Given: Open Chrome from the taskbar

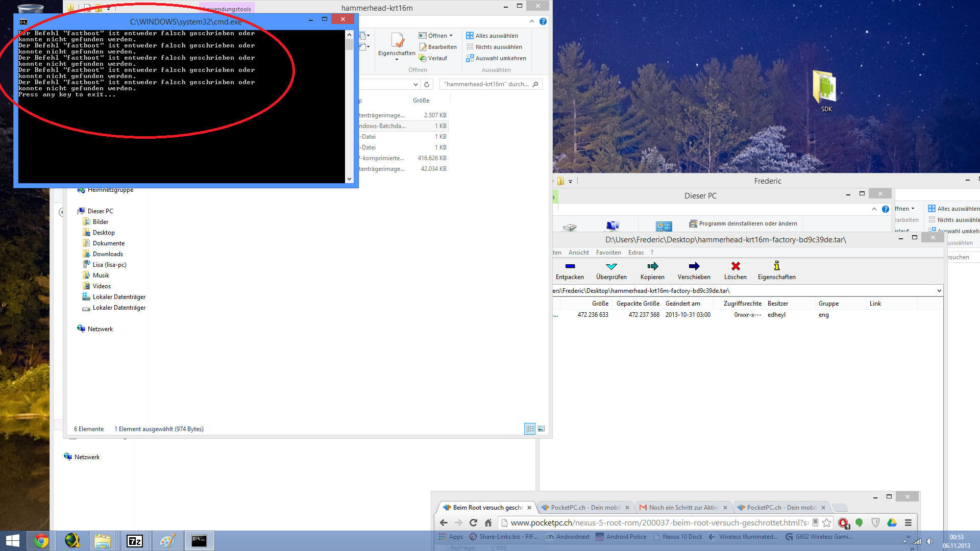Looking at the screenshot, I should click(x=41, y=541).
